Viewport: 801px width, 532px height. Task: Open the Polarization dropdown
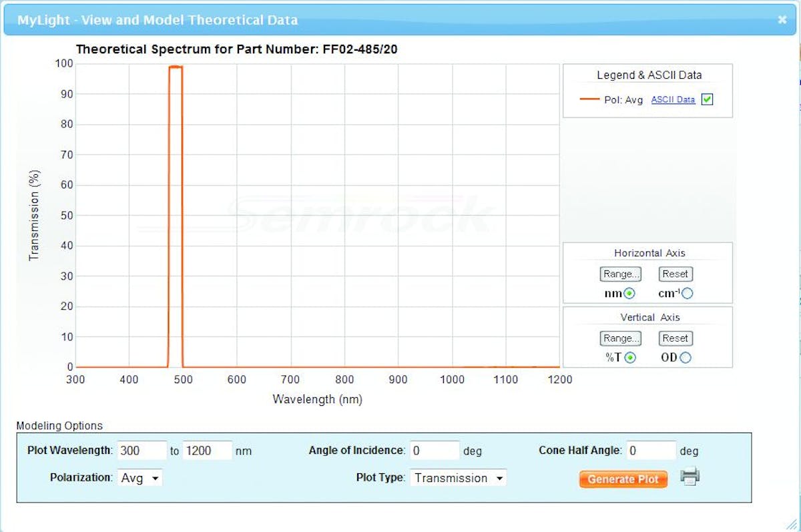point(140,478)
